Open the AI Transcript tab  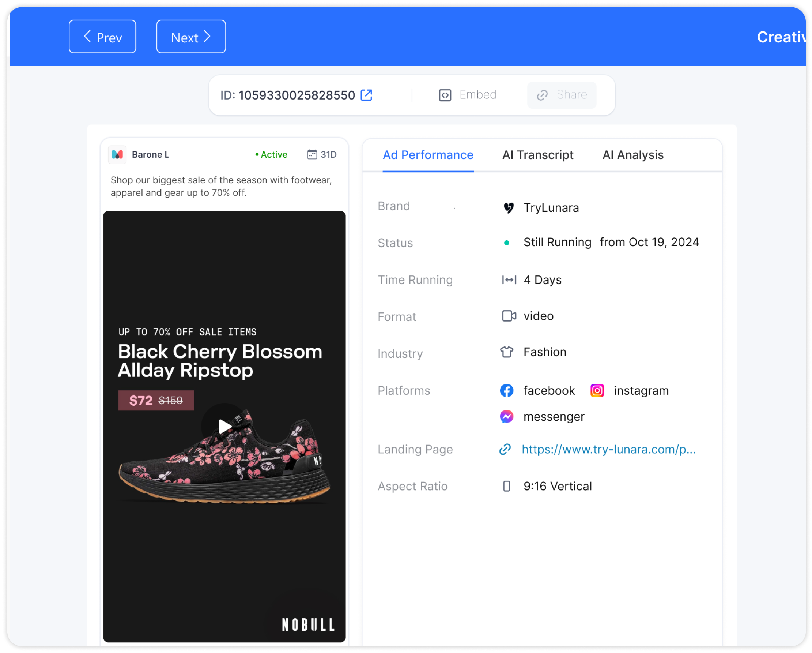537,155
